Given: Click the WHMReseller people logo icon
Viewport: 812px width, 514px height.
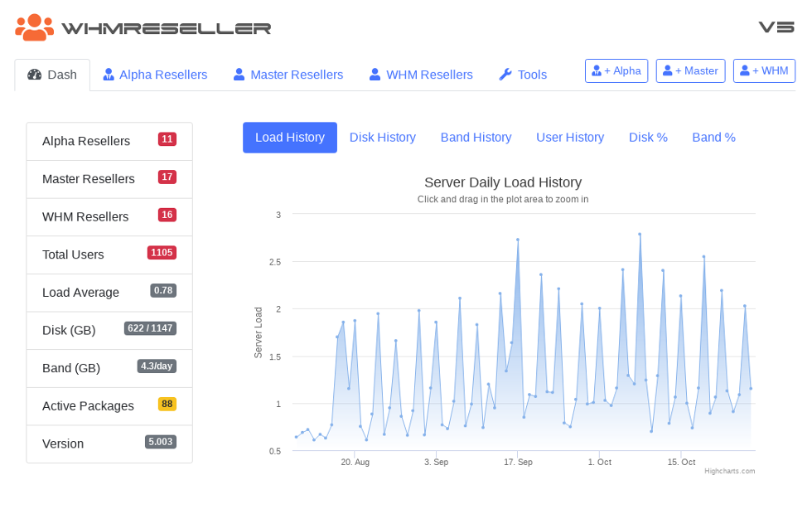Looking at the screenshot, I should click(34, 27).
